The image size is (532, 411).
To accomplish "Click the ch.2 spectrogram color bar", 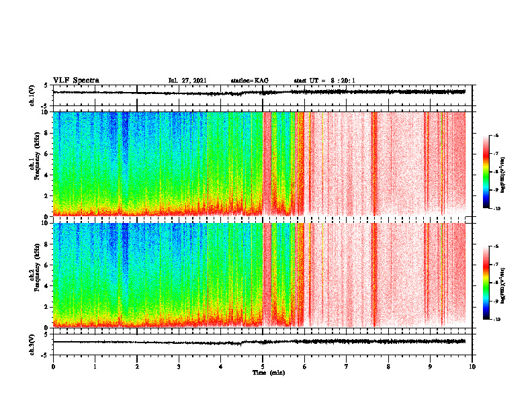I will (x=486, y=283).
